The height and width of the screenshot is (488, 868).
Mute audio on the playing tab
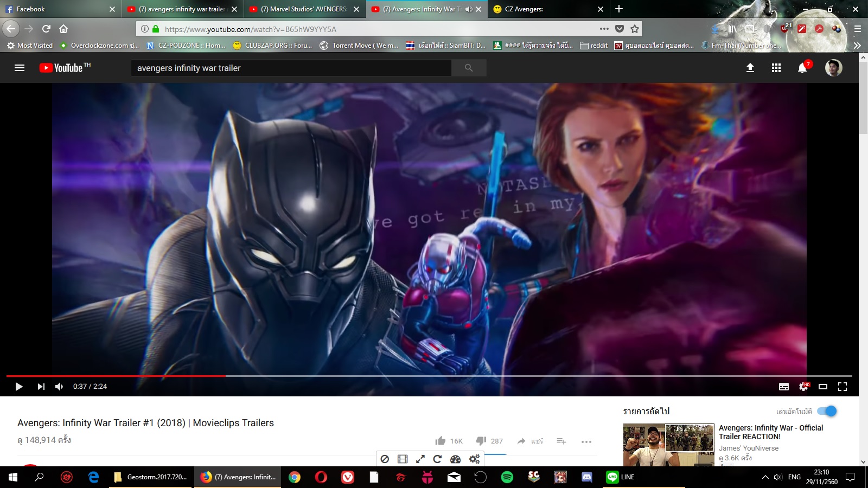coord(469,9)
